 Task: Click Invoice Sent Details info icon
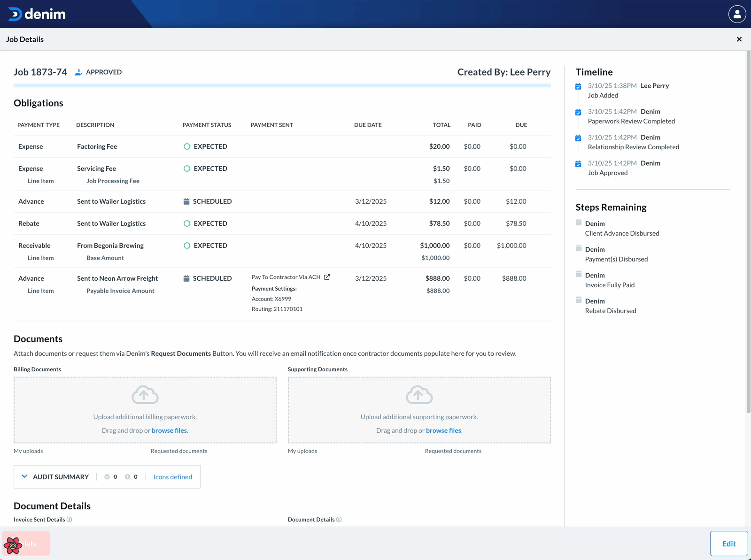(70, 520)
